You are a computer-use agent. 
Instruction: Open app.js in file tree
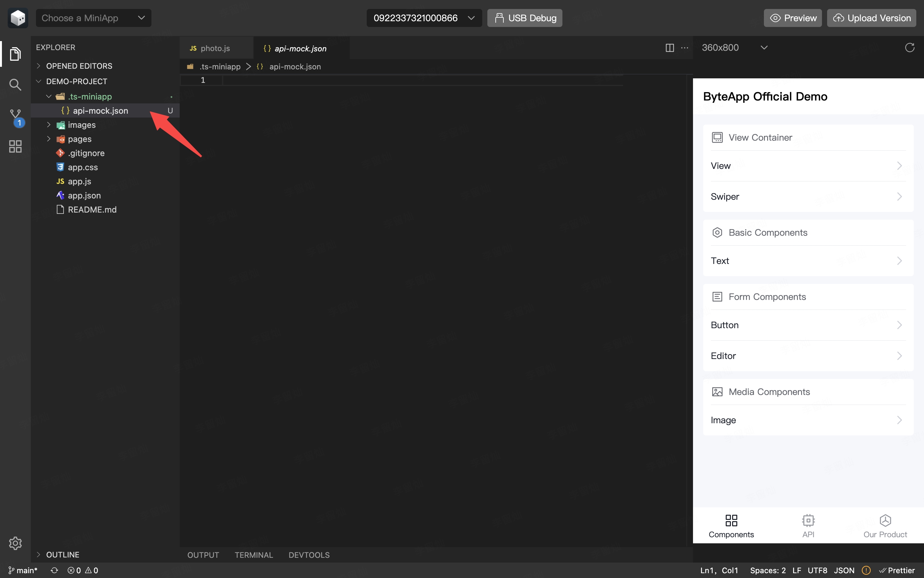tap(105, 181)
